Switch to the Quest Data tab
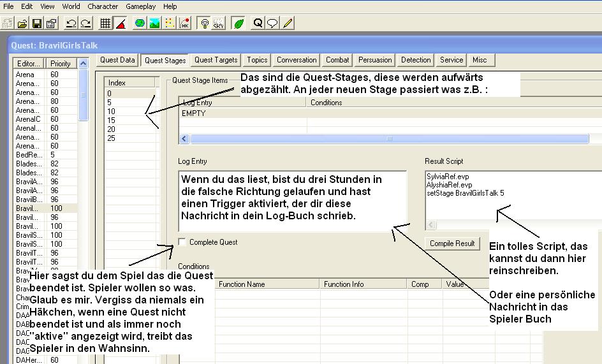Screen dimensions: 602x364 coord(117,60)
